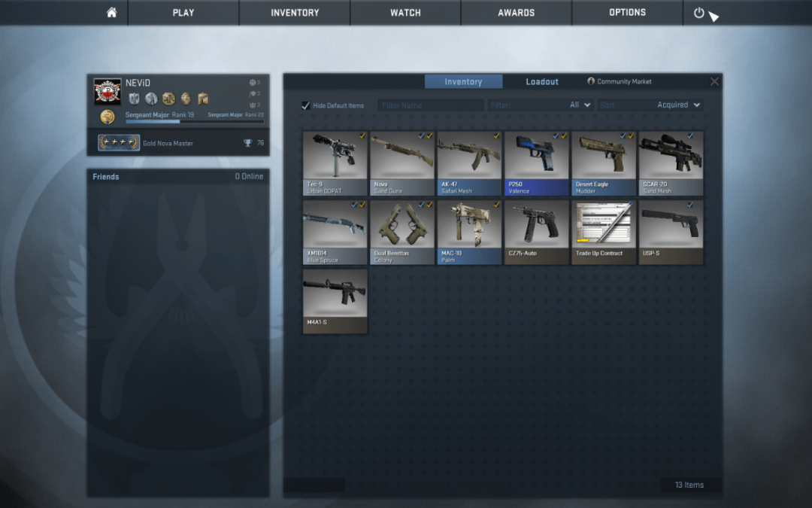
Task: Click the Home icon in the top bar
Action: [x=111, y=13]
